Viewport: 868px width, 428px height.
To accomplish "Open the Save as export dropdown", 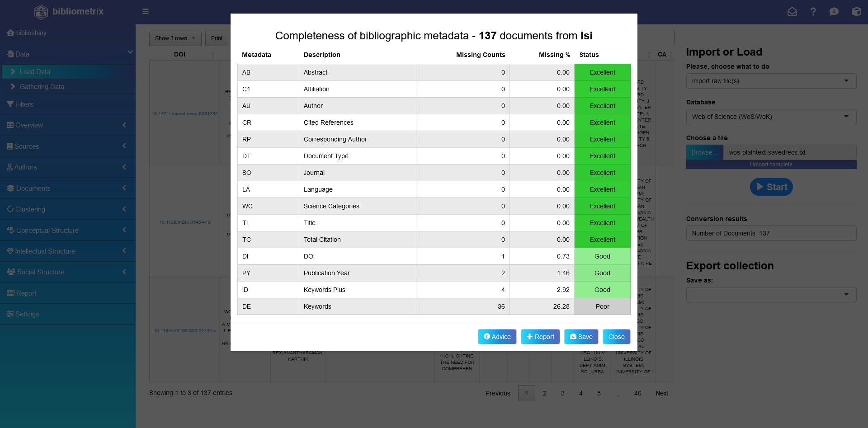I will 771,295.
